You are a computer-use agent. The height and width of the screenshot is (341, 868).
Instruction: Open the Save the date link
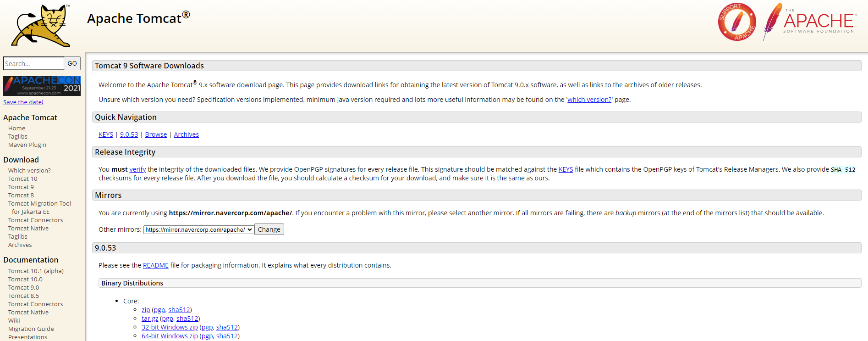[23, 102]
